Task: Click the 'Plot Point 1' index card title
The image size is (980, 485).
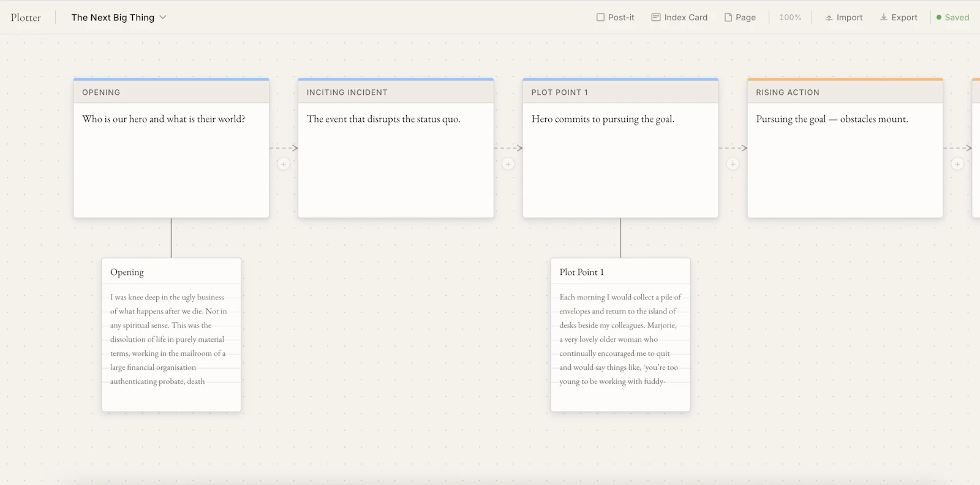Action: [581, 272]
